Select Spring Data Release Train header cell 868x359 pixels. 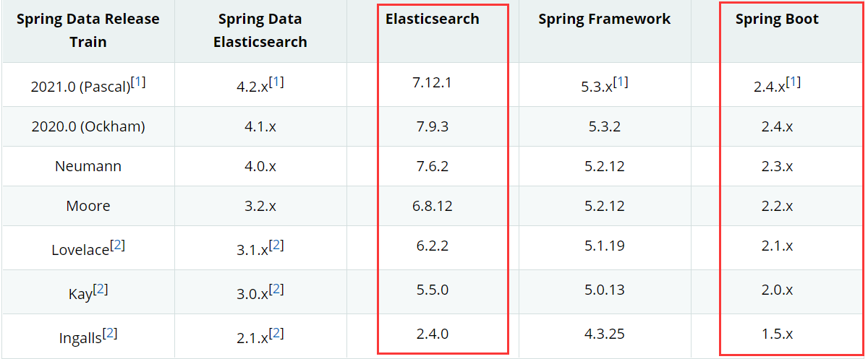pyautogui.click(x=88, y=31)
